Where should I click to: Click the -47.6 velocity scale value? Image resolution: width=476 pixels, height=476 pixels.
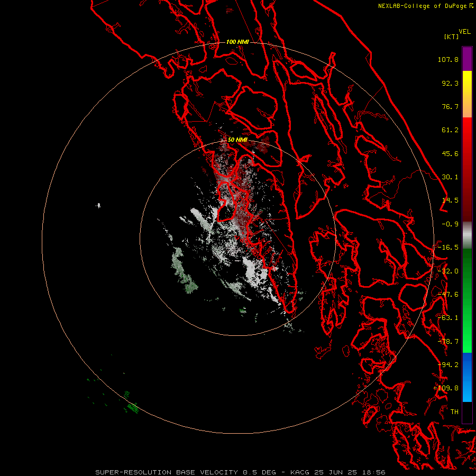click(x=448, y=295)
